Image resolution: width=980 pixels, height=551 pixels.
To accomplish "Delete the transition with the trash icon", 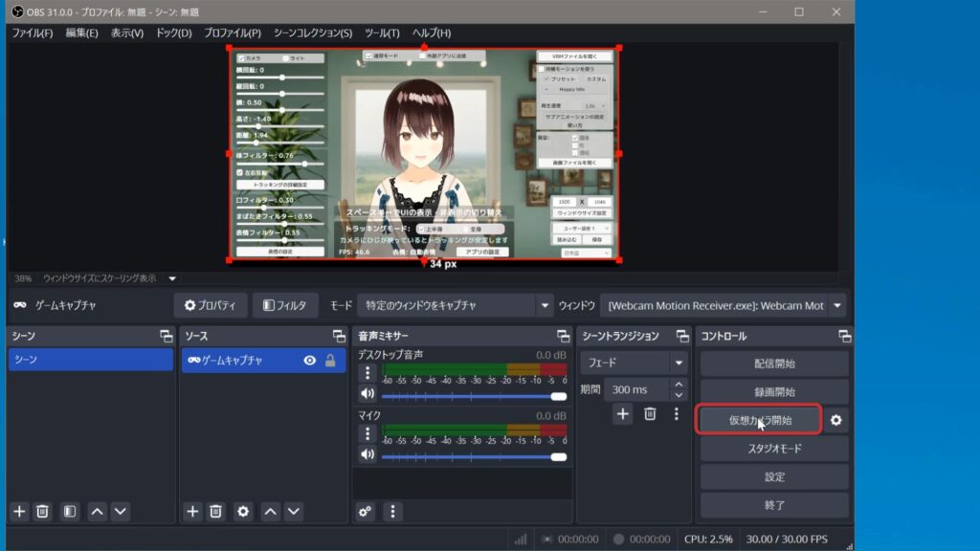I will click(x=650, y=414).
